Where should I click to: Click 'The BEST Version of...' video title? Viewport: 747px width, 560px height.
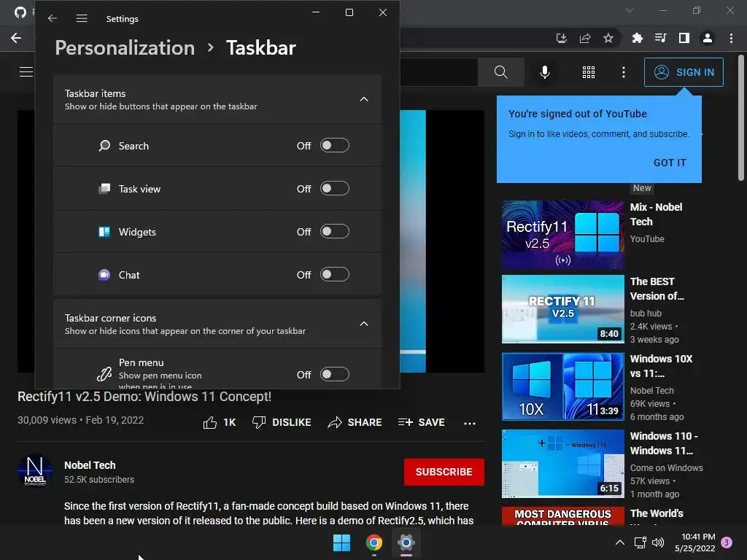pos(657,289)
